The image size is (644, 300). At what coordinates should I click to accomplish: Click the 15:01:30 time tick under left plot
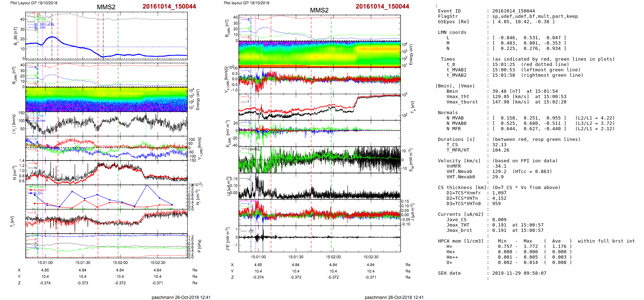coord(82,263)
